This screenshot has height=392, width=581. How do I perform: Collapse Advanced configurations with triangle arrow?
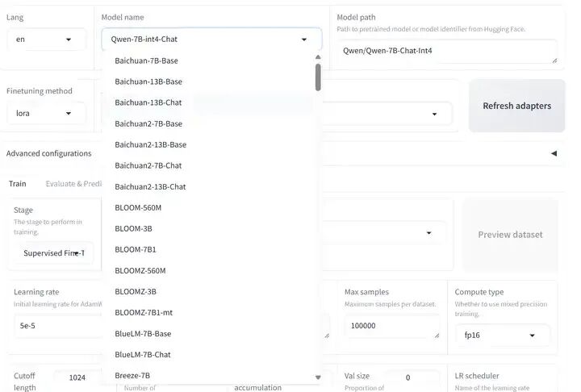point(554,153)
